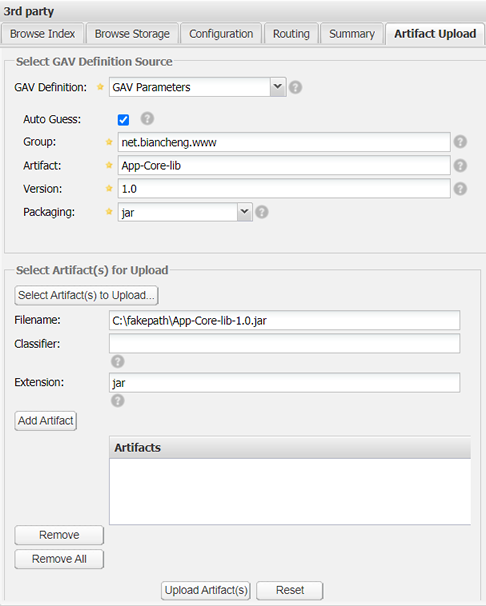Image resolution: width=486 pixels, height=606 pixels.
Task: Click help icon for Version field
Action: point(460,189)
